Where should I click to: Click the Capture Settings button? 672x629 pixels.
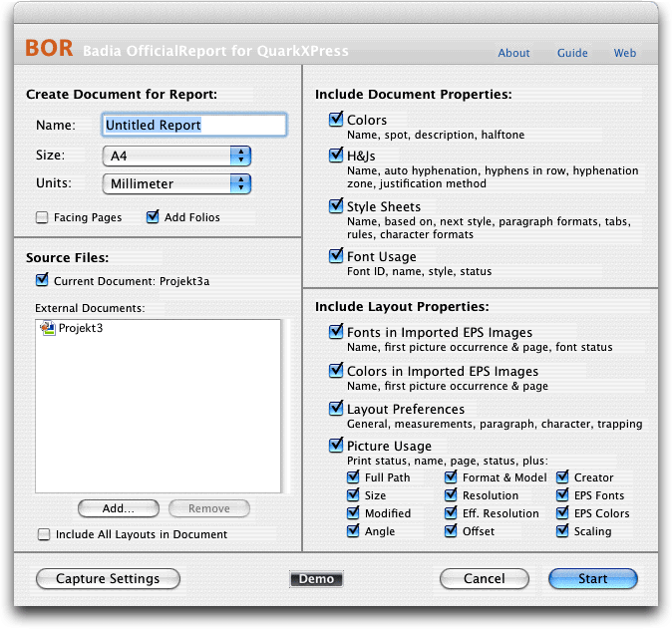click(x=108, y=579)
